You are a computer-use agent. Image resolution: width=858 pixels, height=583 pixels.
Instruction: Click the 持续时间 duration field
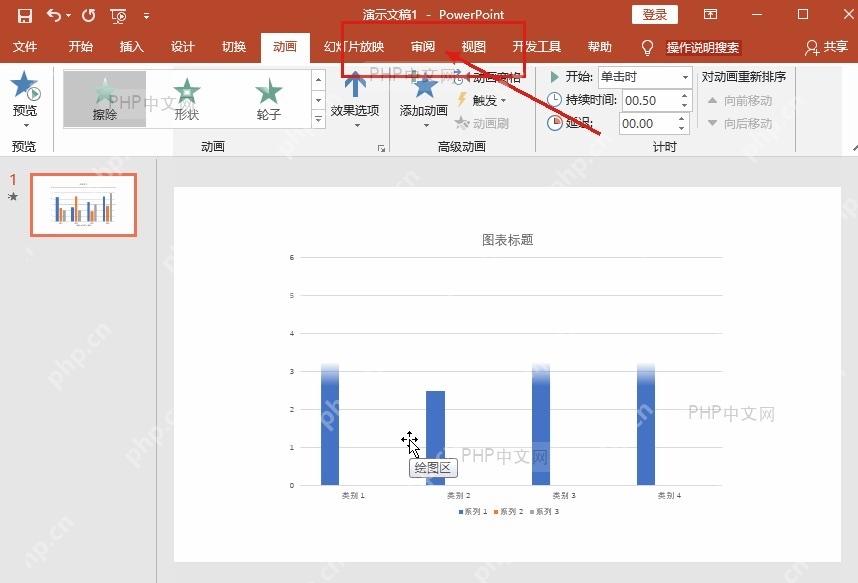[650, 101]
